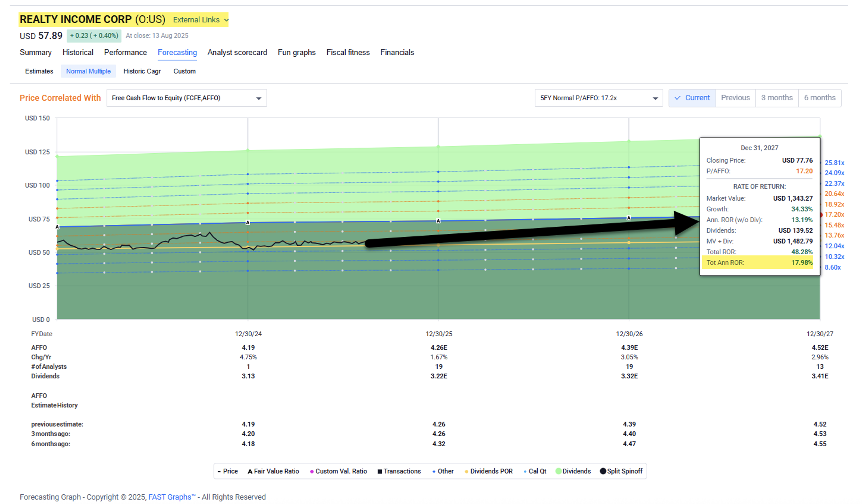The height and width of the screenshot is (504, 862).
Task: Select the Custom sub-tab
Action: (x=185, y=71)
